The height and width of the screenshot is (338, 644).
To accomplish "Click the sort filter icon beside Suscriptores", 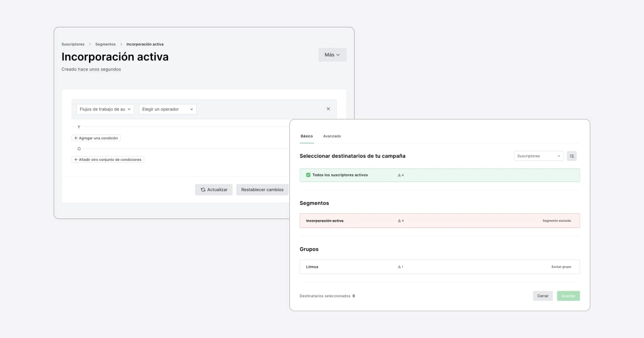I will click(x=572, y=156).
